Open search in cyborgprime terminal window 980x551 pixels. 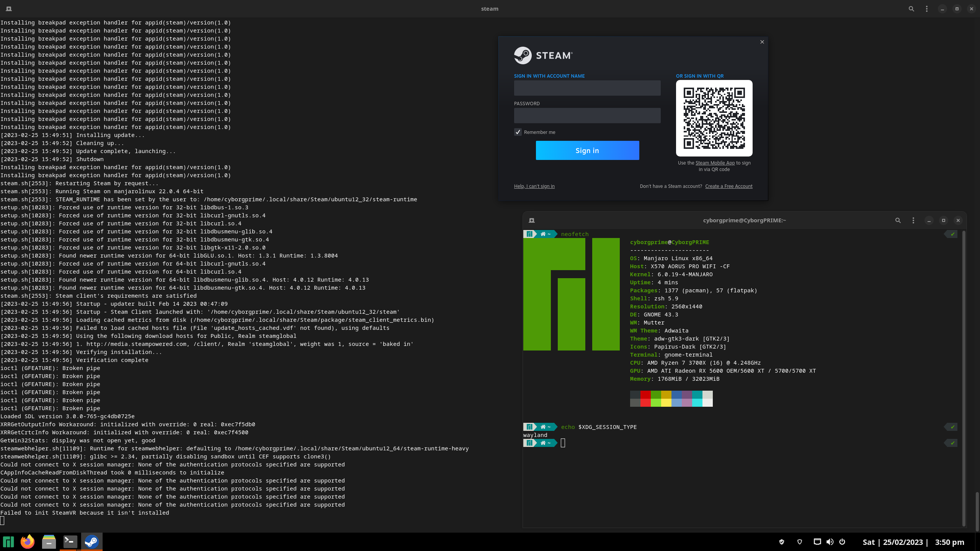coord(898,220)
